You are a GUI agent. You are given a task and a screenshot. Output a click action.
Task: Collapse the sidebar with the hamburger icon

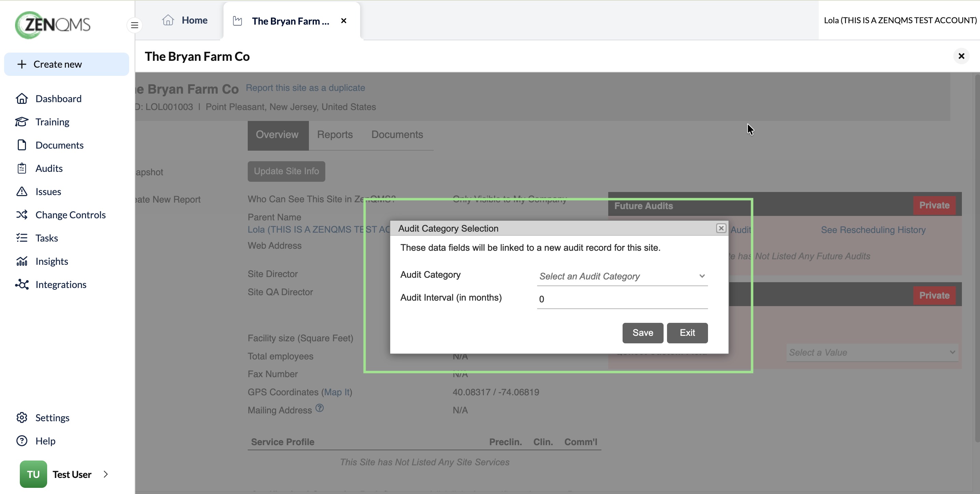pos(134,26)
